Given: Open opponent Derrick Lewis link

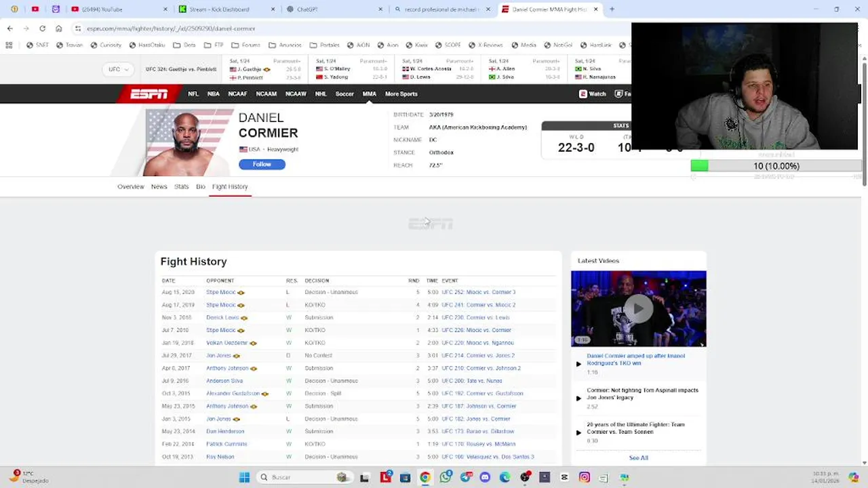Looking at the screenshot, I should 222,317.
